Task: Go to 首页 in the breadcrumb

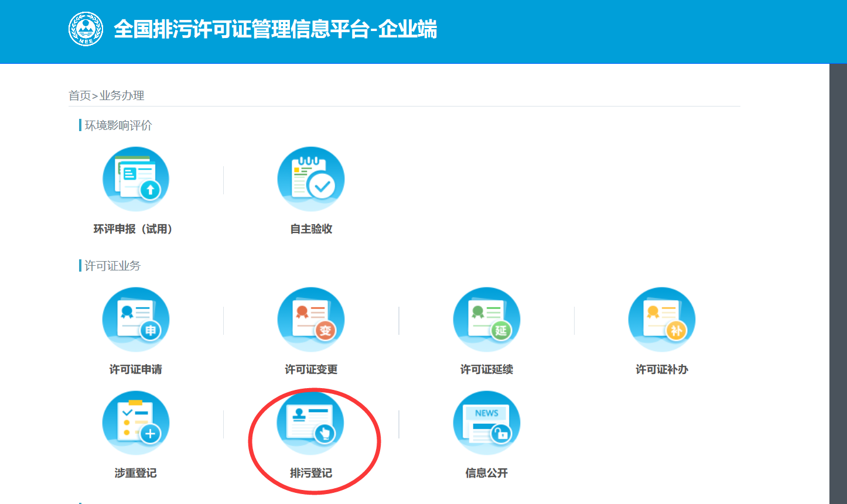Action: 80,95
